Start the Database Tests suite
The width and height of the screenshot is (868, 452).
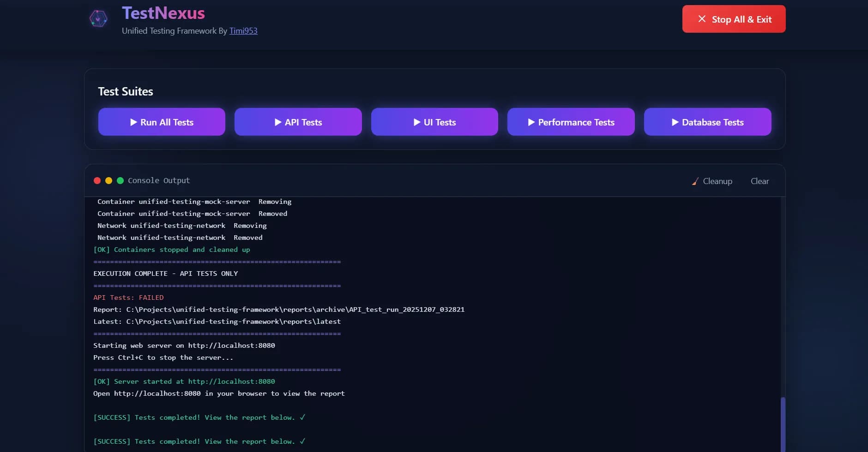point(707,122)
